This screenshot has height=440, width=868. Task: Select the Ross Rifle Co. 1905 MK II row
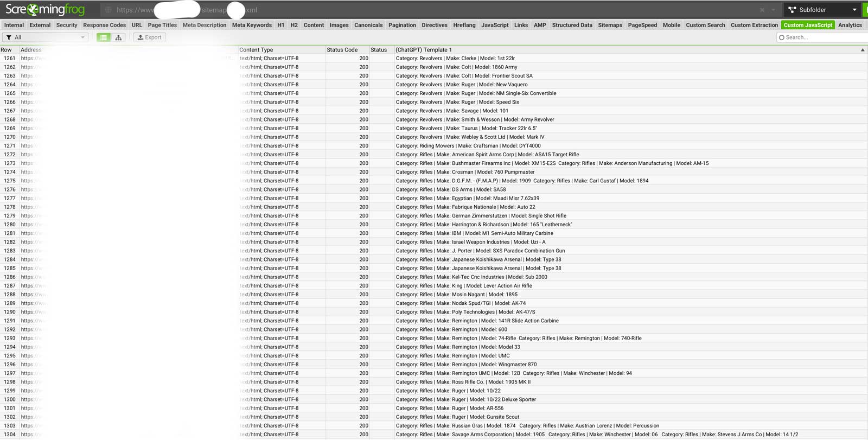(434, 382)
